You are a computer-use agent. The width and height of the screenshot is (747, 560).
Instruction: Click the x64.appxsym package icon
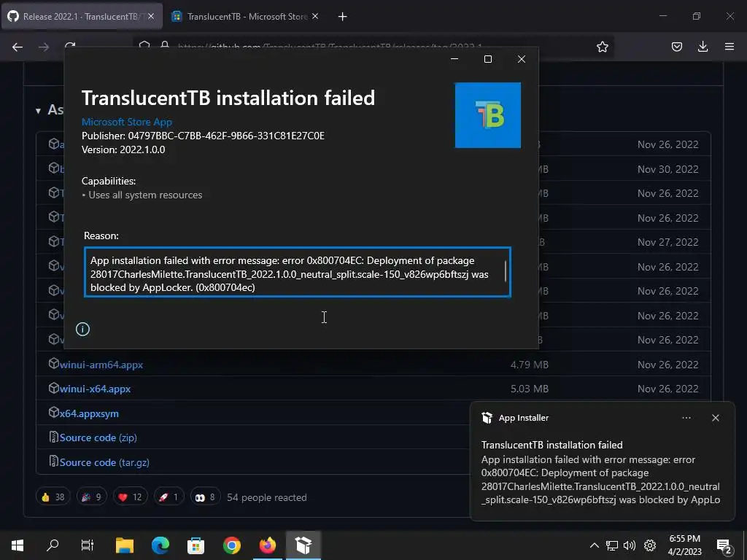point(54,413)
